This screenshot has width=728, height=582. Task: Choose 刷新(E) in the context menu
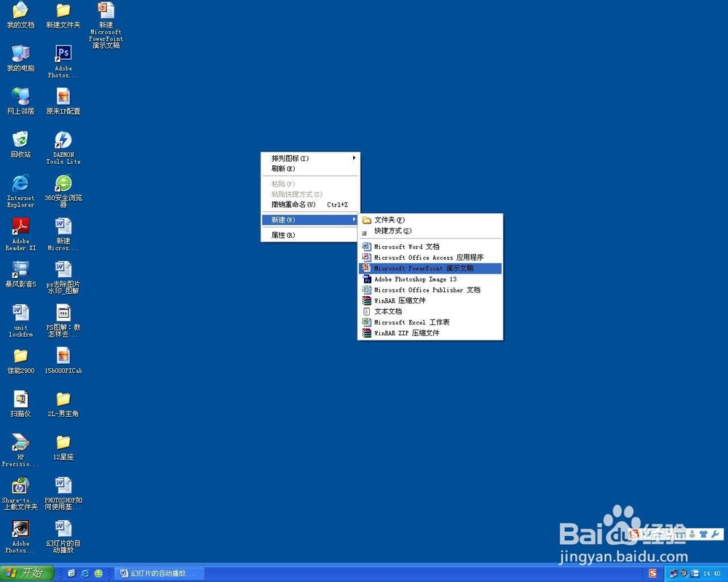310,169
